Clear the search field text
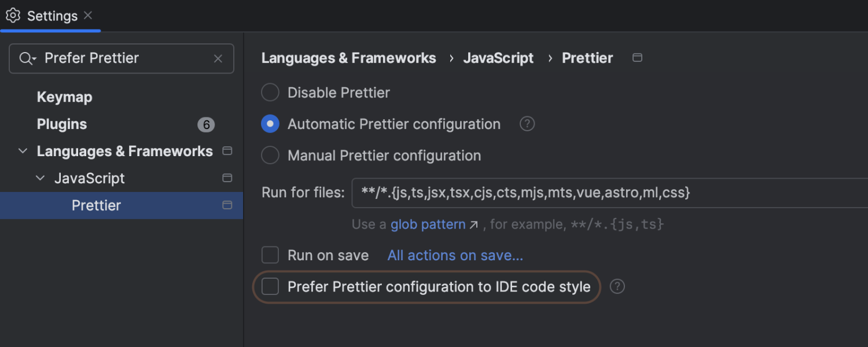 [x=218, y=58]
